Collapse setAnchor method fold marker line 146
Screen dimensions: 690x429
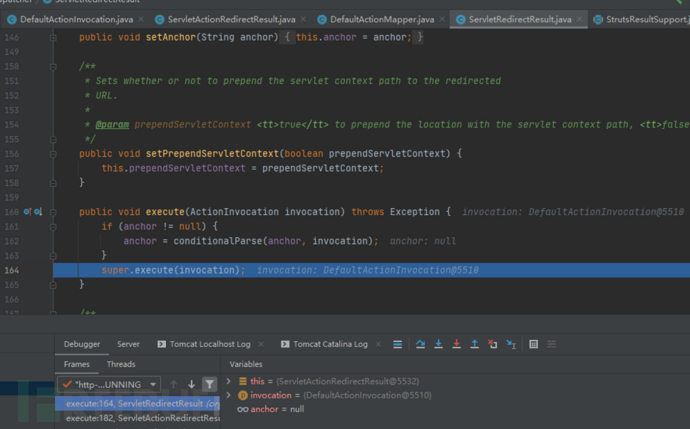tap(53, 38)
